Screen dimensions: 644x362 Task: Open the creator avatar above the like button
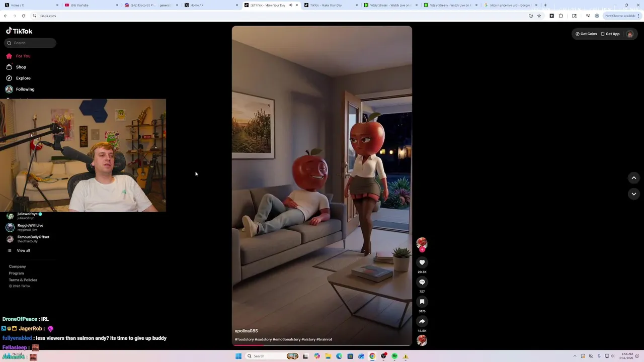[422, 244]
